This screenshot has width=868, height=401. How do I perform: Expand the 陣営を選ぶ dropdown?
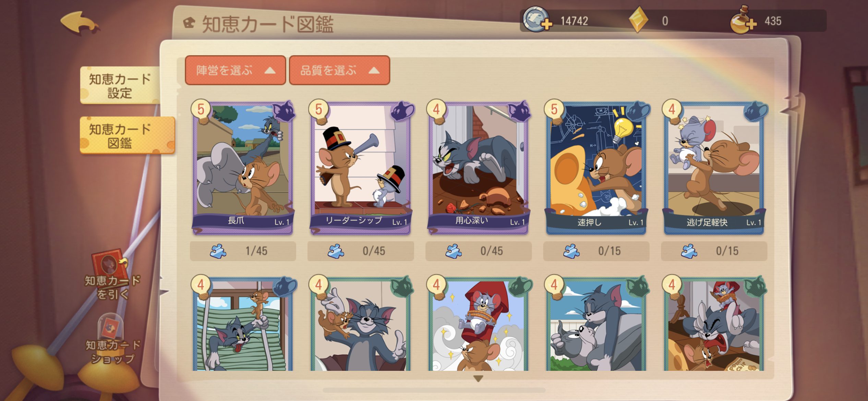[236, 70]
